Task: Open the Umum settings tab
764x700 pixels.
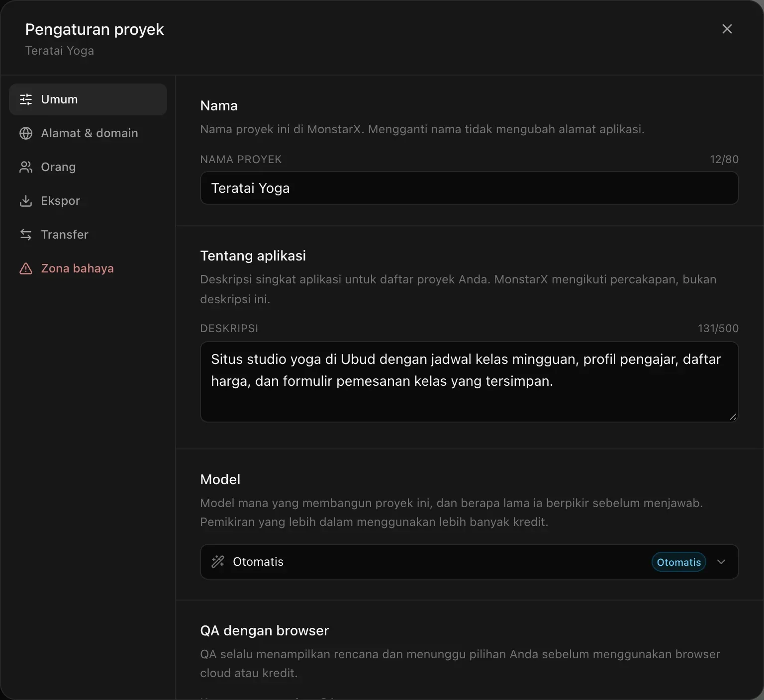Action: pyautogui.click(x=88, y=99)
